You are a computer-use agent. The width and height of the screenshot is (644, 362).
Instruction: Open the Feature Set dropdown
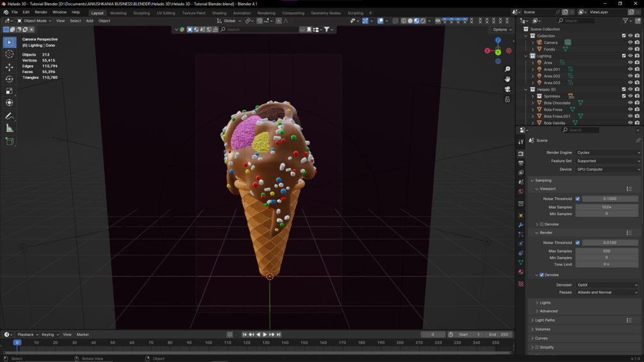tap(608, 161)
